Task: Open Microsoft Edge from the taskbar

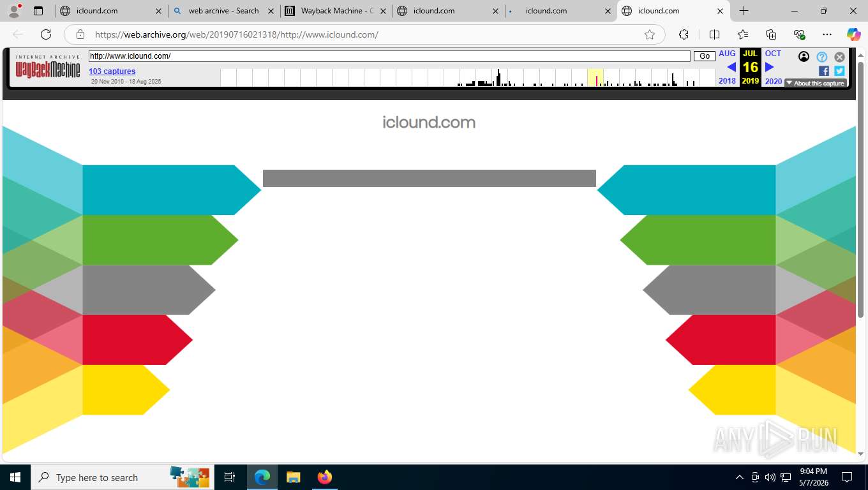Action: coord(262,477)
